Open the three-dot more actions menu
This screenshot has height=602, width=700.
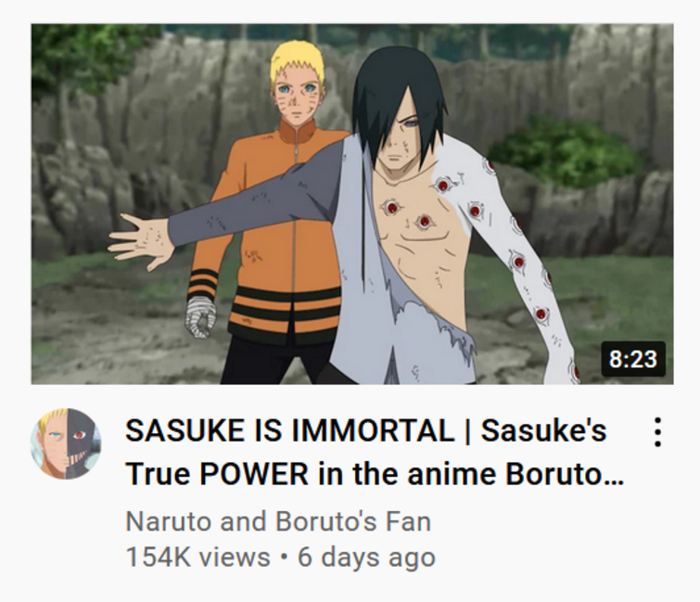(x=656, y=432)
